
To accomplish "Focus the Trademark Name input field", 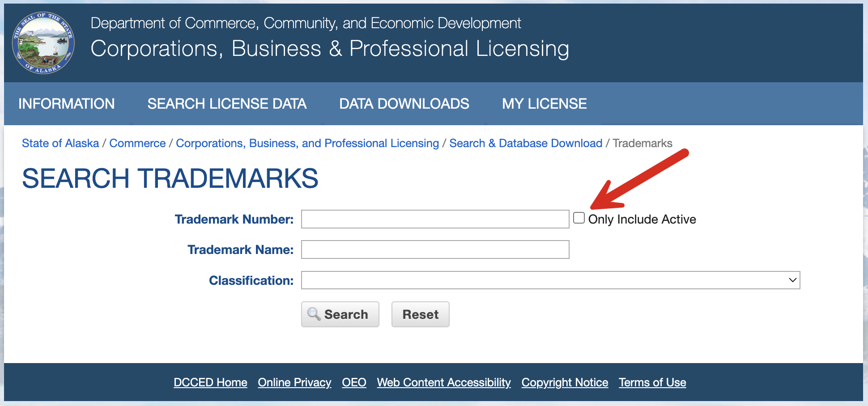I will pyautogui.click(x=435, y=250).
